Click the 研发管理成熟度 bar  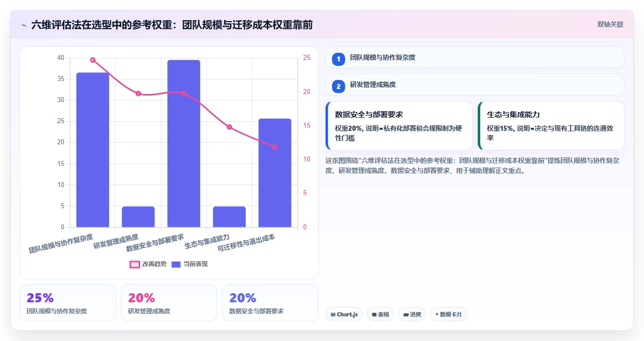tap(138, 217)
